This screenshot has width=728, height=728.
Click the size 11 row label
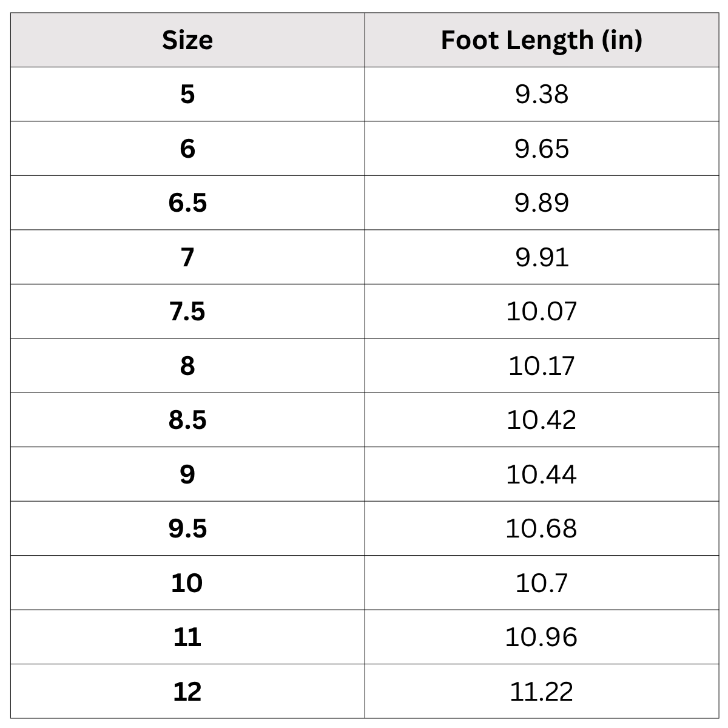click(187, 637)
